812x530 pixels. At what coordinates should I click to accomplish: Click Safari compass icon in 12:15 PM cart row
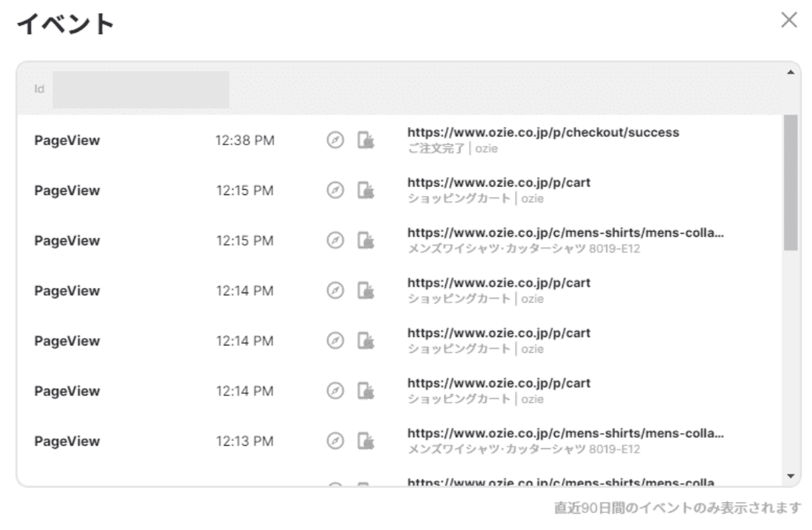(335, 190)
